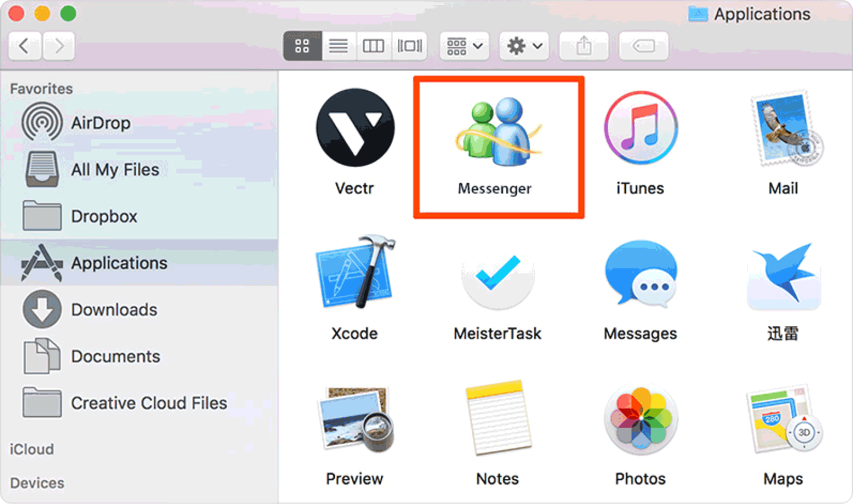Click the Mail label text
Viewport: 853px width, 504px height.
pos(783,188)
